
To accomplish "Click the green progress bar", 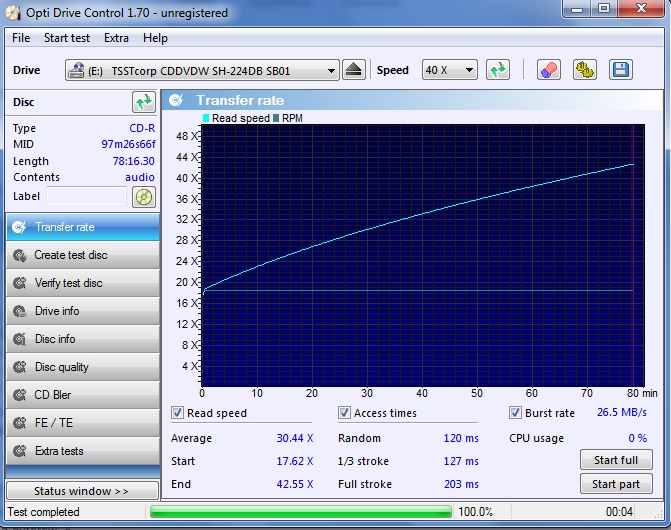I will pos(301,512).
